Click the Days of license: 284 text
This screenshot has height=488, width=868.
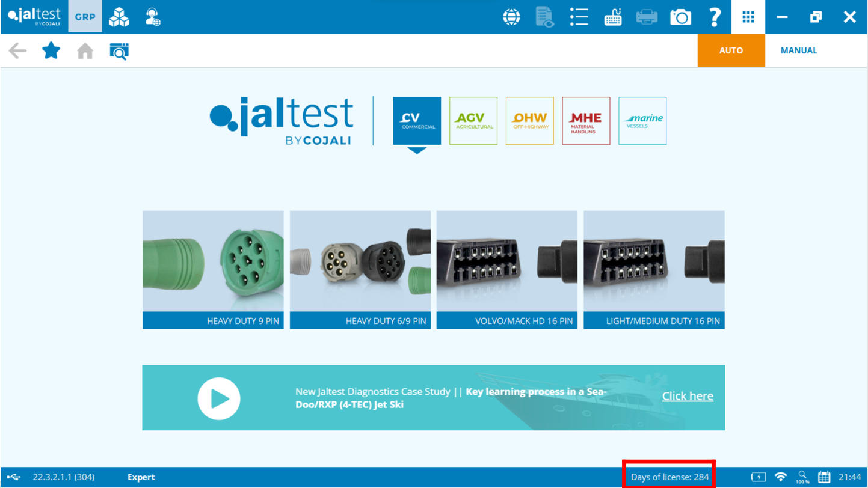(x=669, y=477)
